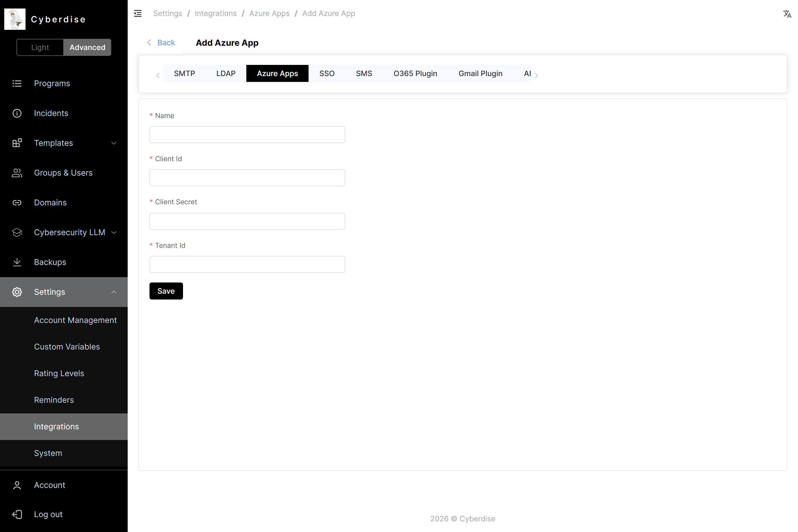Screen dimensions: 798x532
Task: Switch to Light mode
Action: pos(40,47)
